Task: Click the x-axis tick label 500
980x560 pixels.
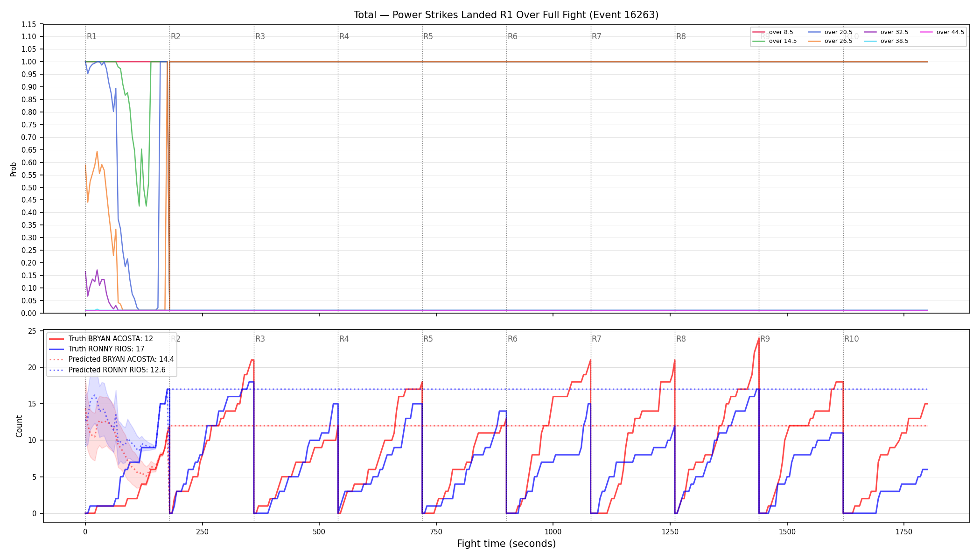Action: click(319, 532)
